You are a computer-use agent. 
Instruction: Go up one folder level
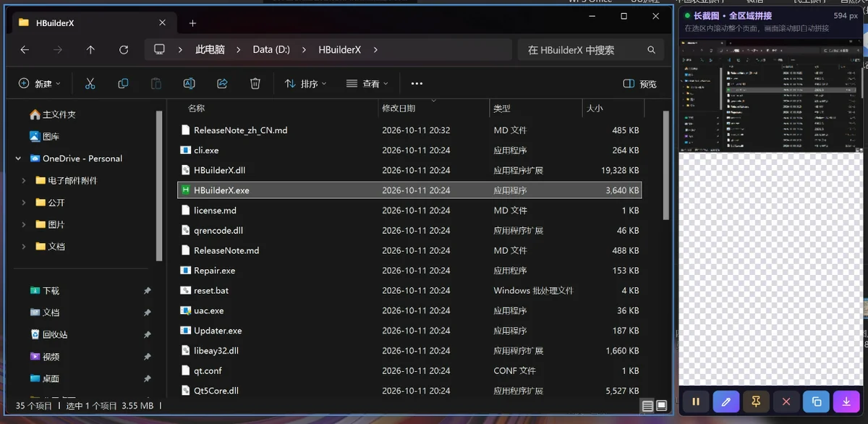(90, 50)
